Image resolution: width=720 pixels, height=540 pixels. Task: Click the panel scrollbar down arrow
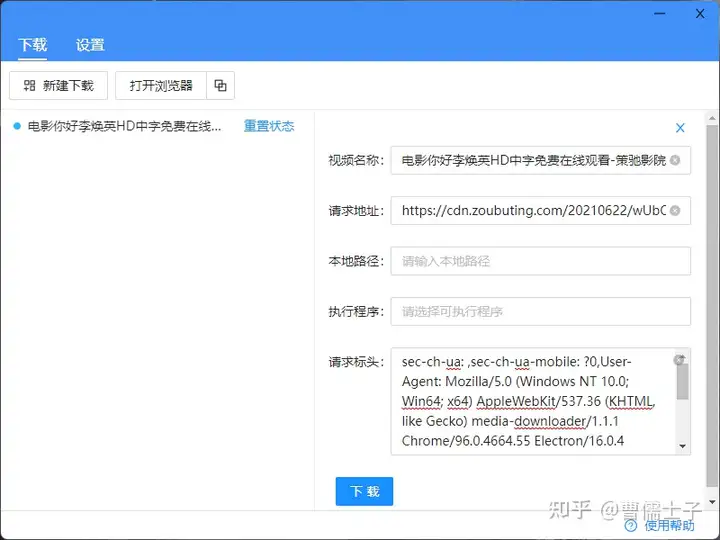[713, 502]
